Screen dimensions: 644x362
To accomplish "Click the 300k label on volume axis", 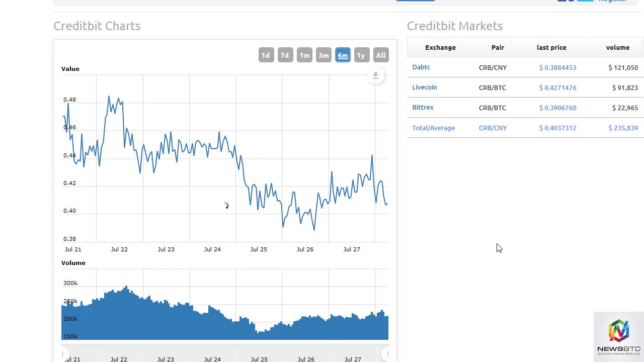I will point(70,283).
